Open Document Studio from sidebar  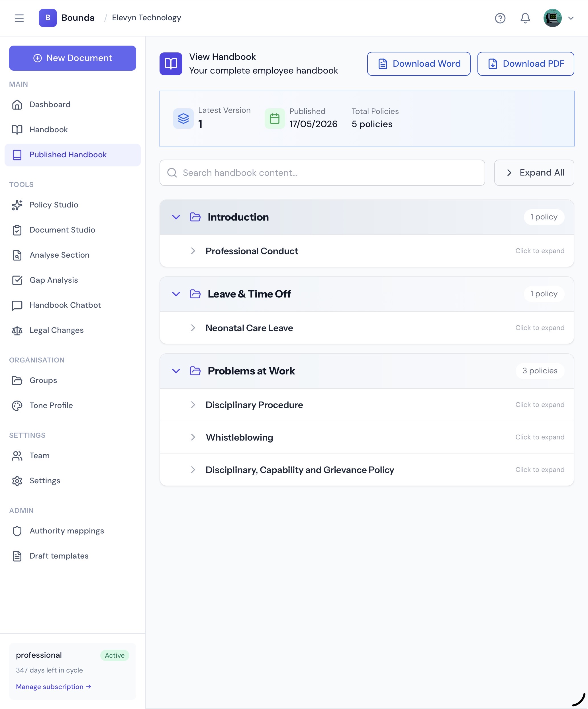73,230
